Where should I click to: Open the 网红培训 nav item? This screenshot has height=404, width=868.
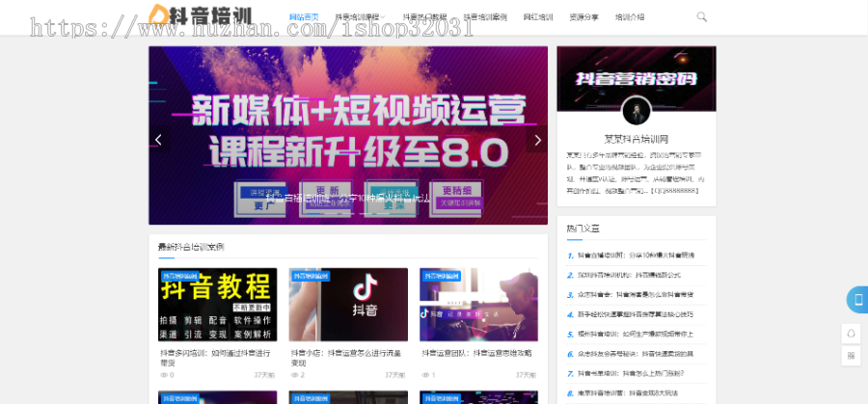click(x=538, y=17)
